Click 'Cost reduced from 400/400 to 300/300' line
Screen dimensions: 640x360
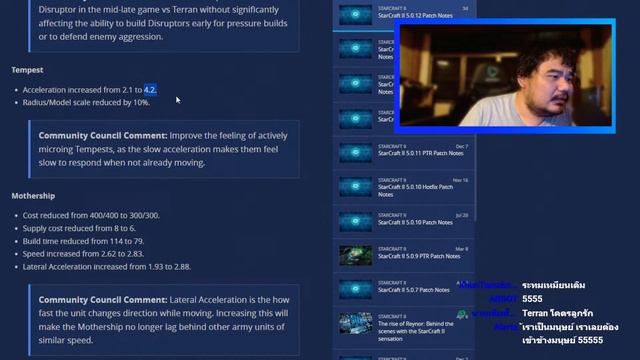[x=91, y=216]
